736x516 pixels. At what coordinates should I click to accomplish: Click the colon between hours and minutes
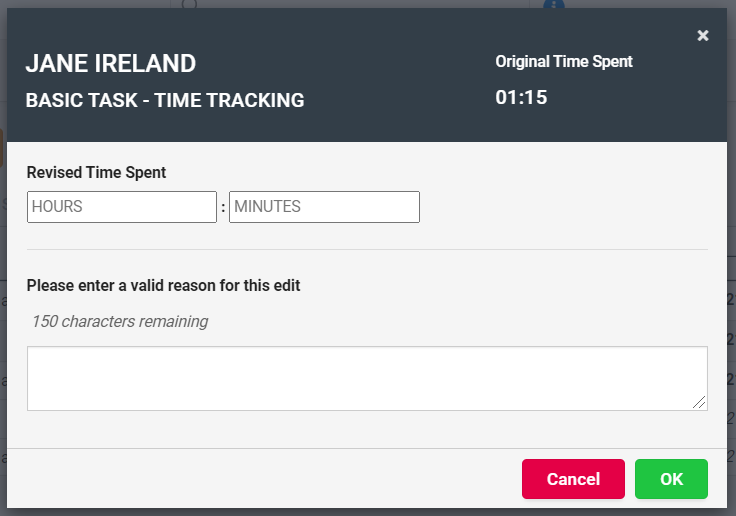pos(223,207)
